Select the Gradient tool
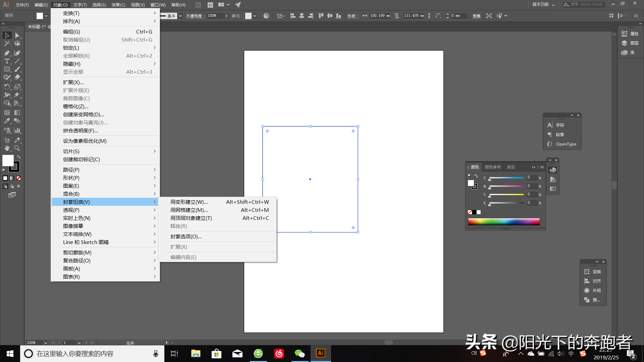 coord(17,113)
